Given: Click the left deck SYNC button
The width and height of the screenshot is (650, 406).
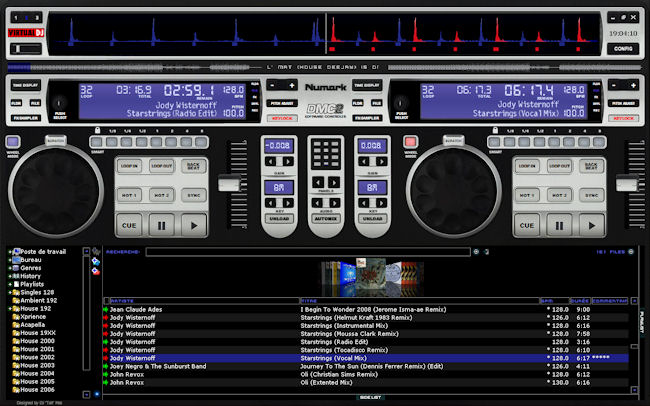Looking at the screenshot, I should click(x=195, y=195).
